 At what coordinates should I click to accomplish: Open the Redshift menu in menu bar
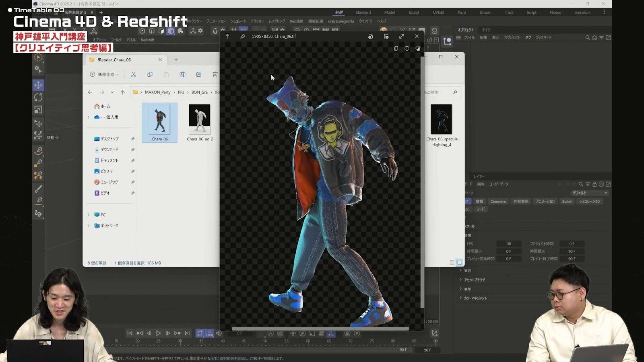(x=296, y=21)
